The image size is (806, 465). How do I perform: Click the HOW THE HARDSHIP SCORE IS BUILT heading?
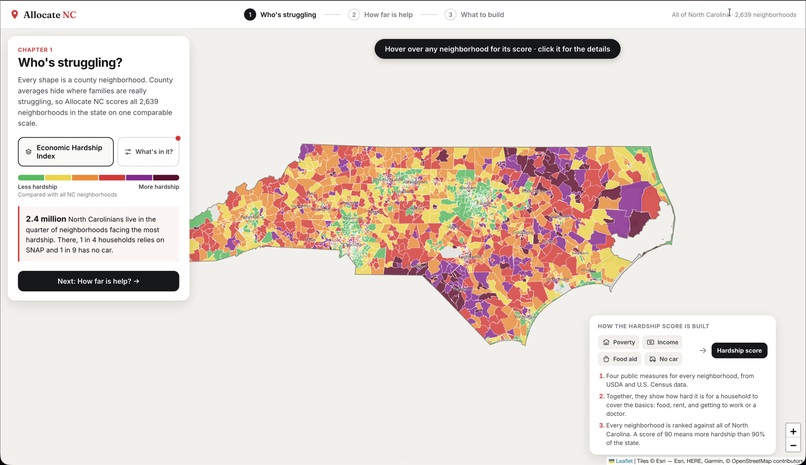tap(653, 326)
